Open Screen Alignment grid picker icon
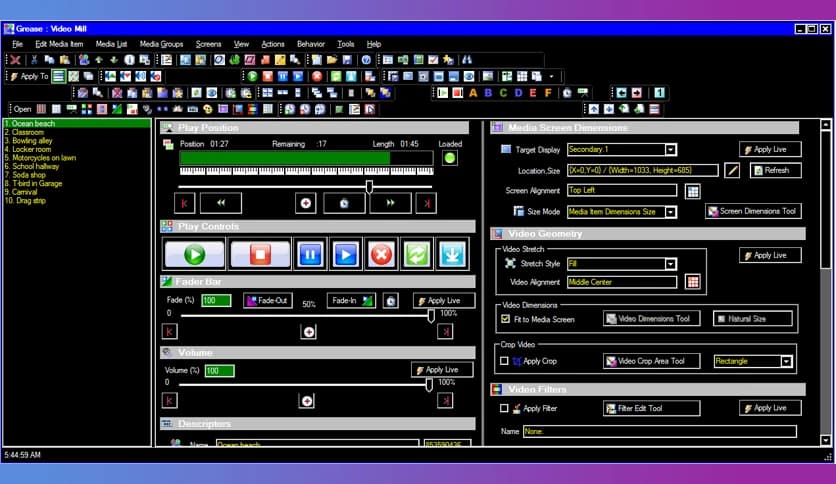The image size is (836, 484). [x=693, y=191]
